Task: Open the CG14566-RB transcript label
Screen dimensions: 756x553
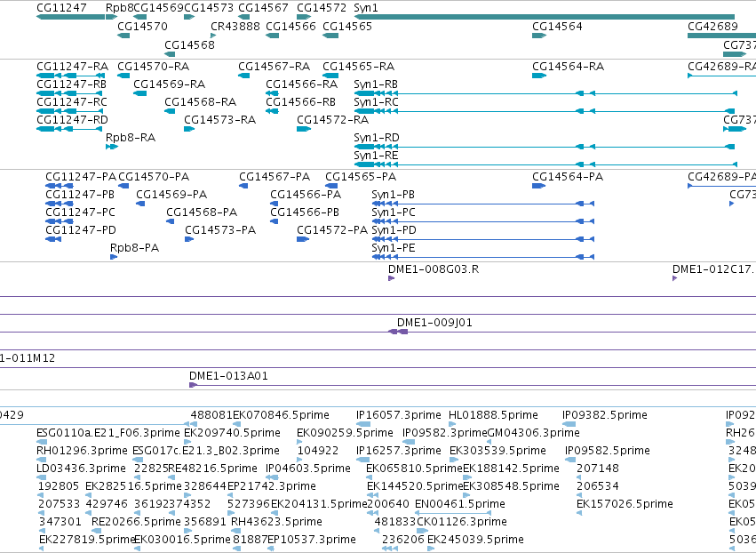Action: [301, 102]
